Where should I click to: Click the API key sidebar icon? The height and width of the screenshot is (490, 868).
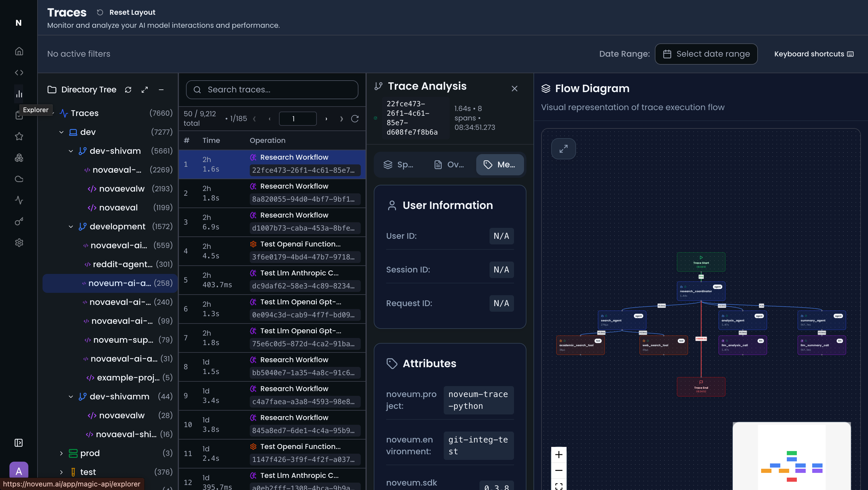[19, 221]
